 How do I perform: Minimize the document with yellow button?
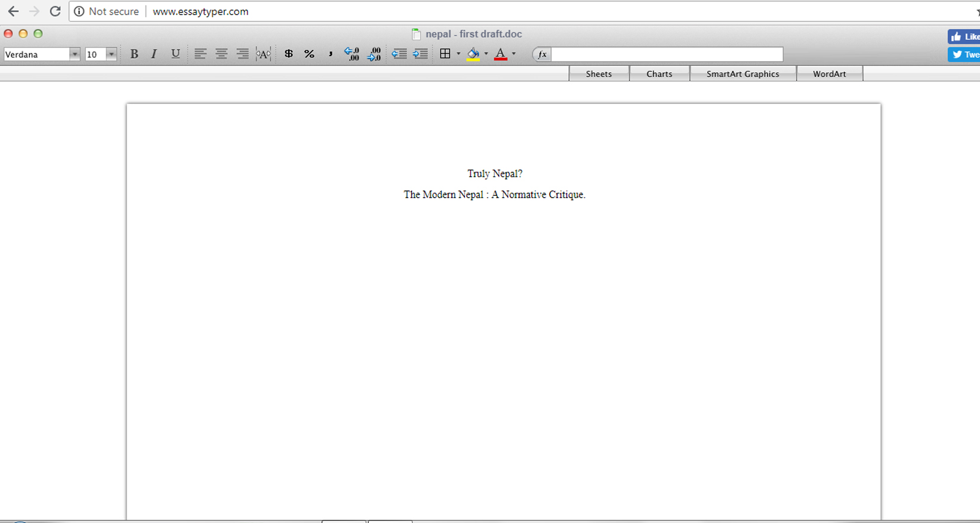[x=23, y=33]
